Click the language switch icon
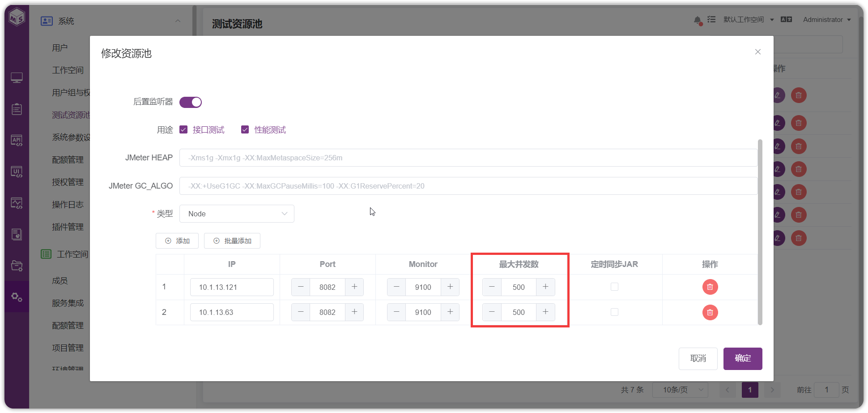Screen dimensions: 868x413 [786, 20]
